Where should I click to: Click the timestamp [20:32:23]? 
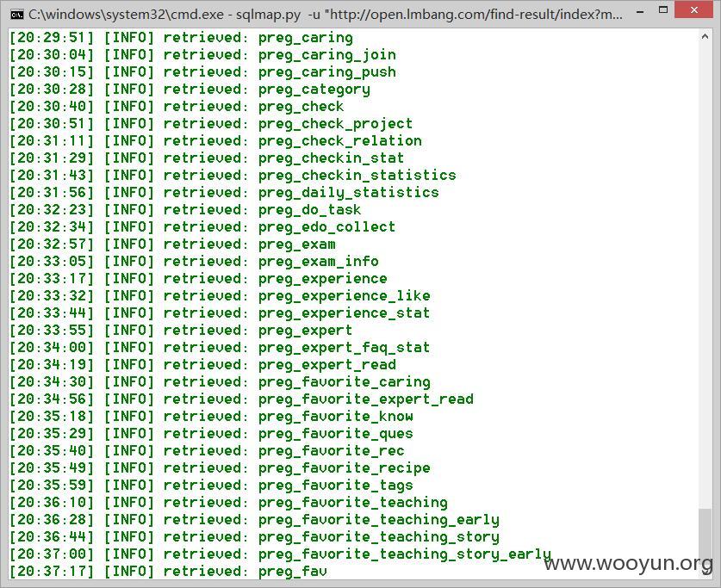[x=52, y=210]
